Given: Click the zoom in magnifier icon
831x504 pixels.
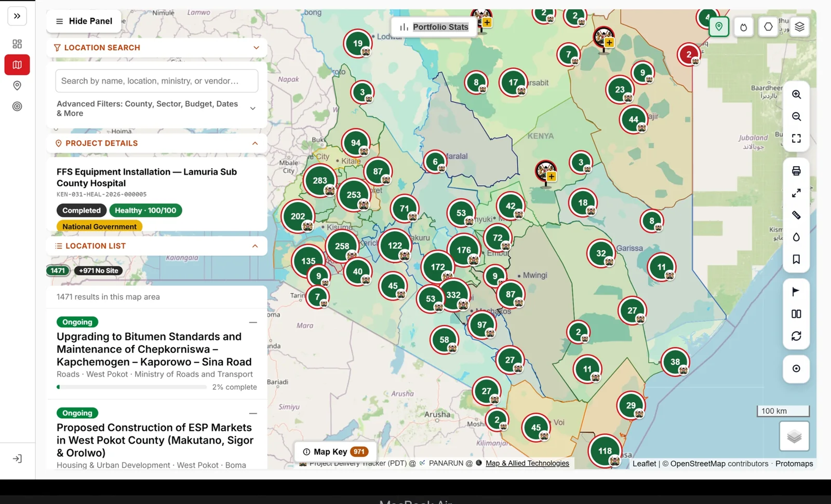Looking at the screenshot, I should [x=796, y=94].
